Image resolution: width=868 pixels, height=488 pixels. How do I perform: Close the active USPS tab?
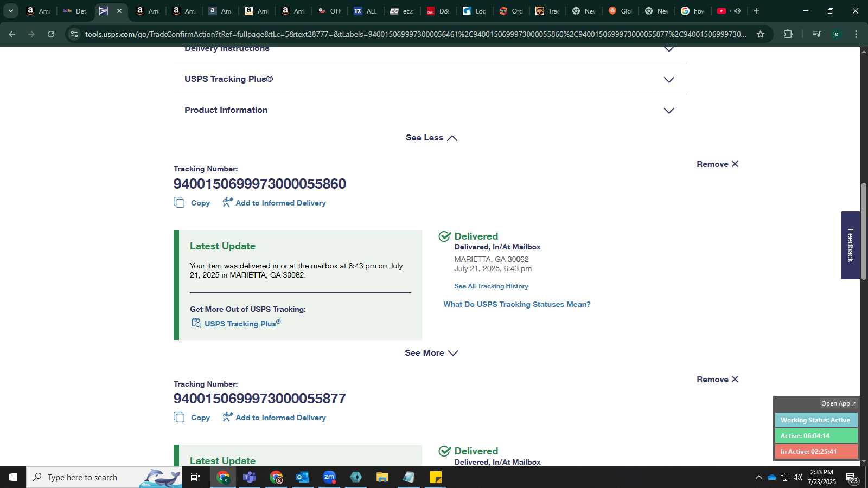(119, 11)
